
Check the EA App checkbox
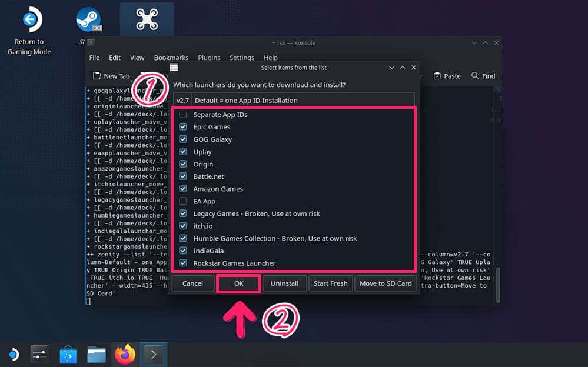pyautogui.click(x=183, y=201)
